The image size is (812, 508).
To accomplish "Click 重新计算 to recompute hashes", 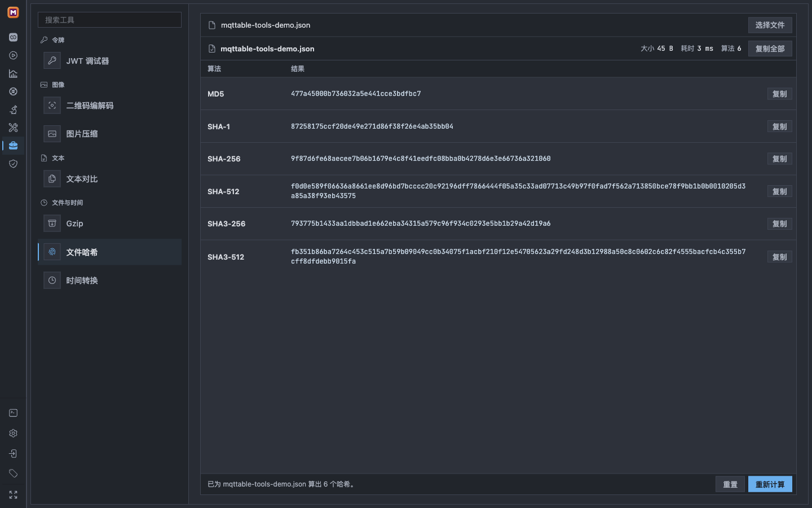I will [770, 484].
